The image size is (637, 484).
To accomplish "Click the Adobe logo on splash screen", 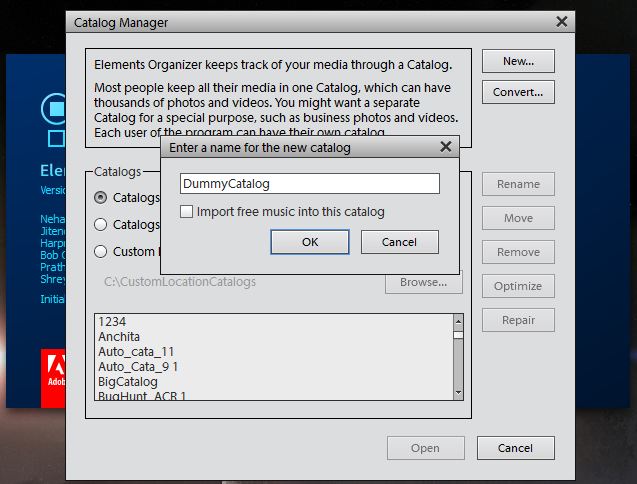I will [x=53, y=377].
